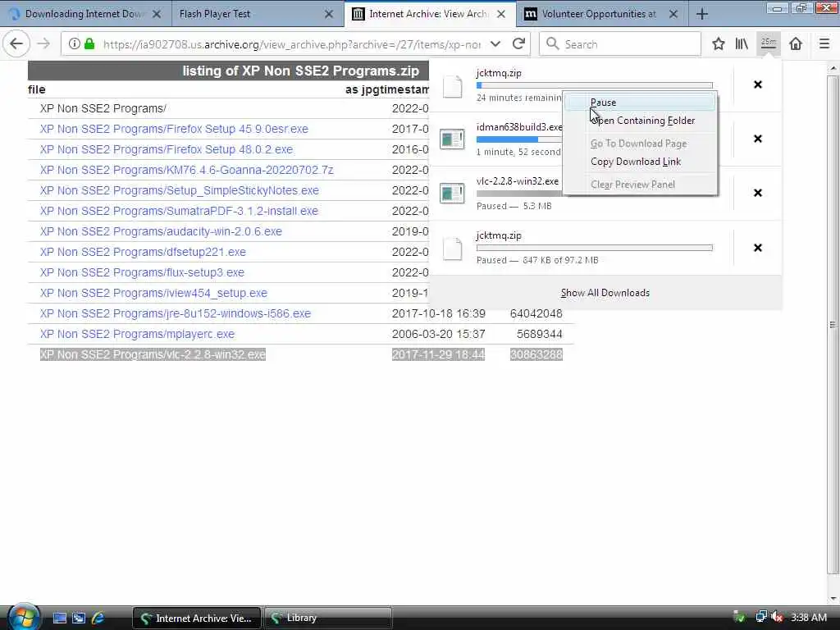Open SumatraPDF-3.1.2-install.exe link

pyautogui.click(x=179, y=211)
